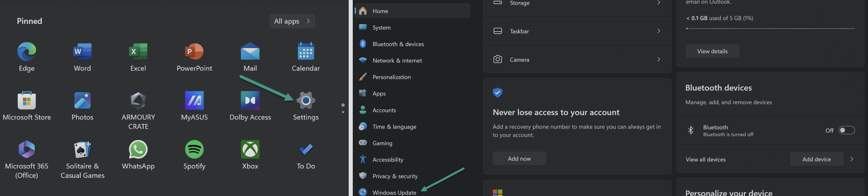The image size is (868, 196).
Task: Click the Camera icon in Settings list
Action: point(497,59)
